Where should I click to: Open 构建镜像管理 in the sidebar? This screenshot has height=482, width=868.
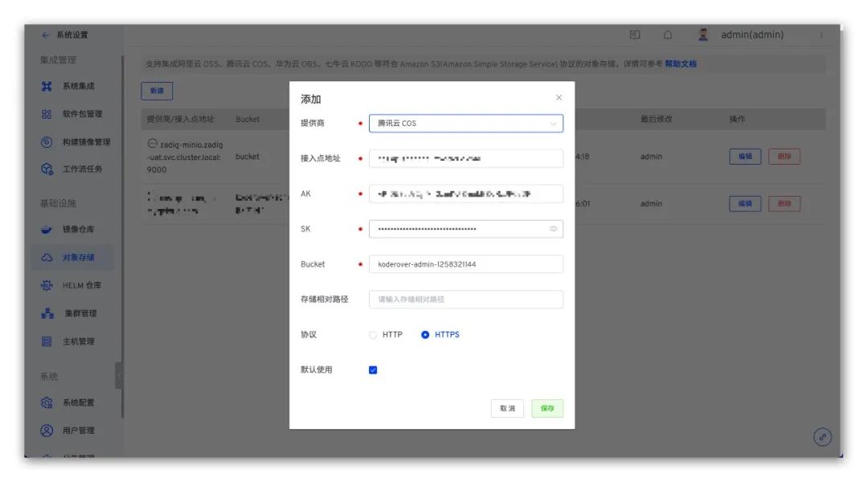point(86,142)
